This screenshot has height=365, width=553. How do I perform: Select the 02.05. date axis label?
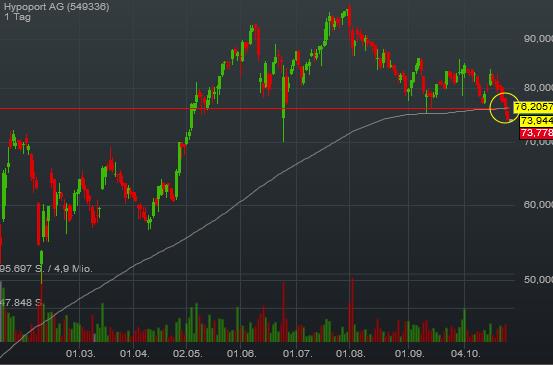[188, 354]
